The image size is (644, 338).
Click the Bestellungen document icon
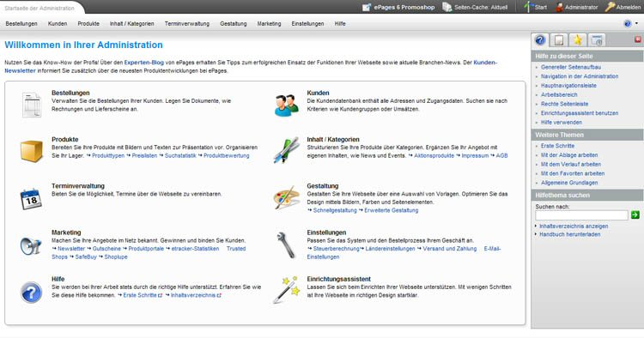[x=32, y=105]
